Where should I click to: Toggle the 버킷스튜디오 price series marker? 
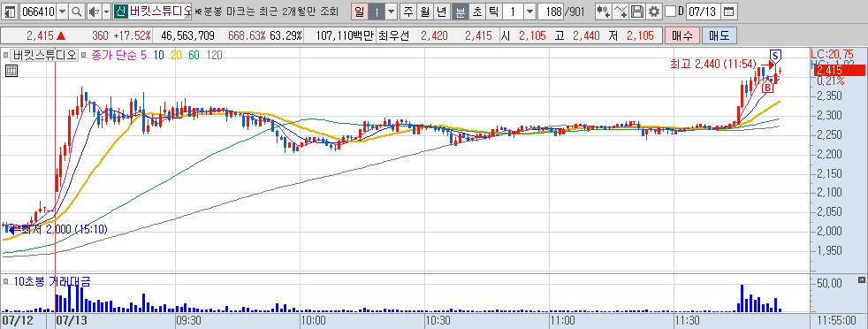click(x=6, y=55)
